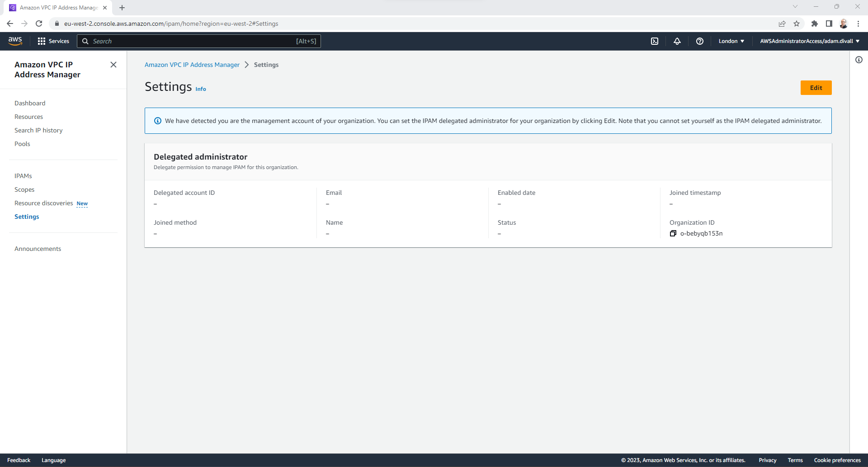Open Resource discoveries page
The image size is (868, 467).
click(x=43, y=203)
